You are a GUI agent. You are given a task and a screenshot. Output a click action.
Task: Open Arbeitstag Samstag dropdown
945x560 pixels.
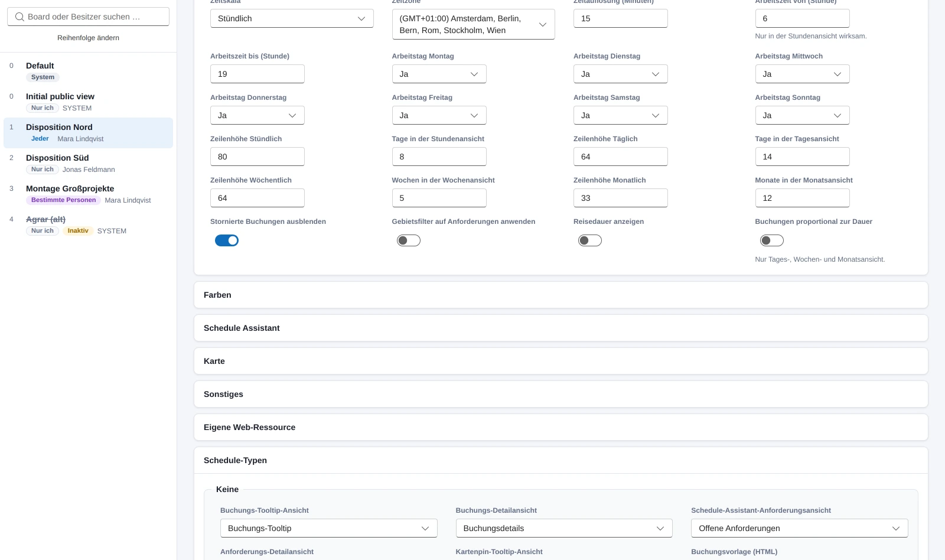[620, 115]
